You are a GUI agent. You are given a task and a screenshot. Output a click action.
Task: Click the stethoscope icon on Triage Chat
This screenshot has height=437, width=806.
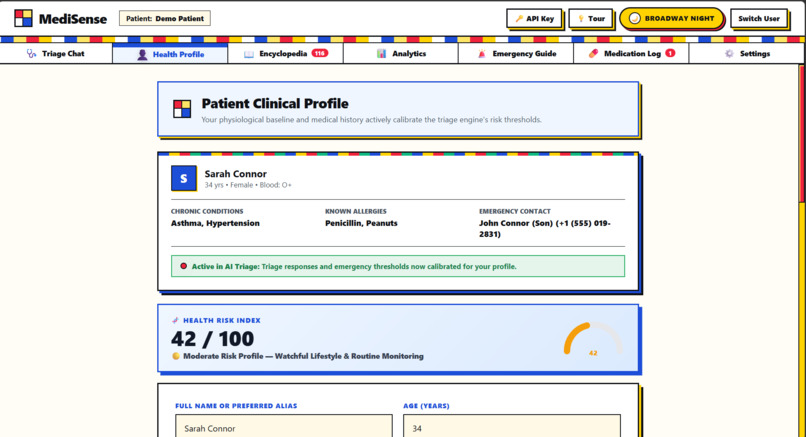click(31, 53)
